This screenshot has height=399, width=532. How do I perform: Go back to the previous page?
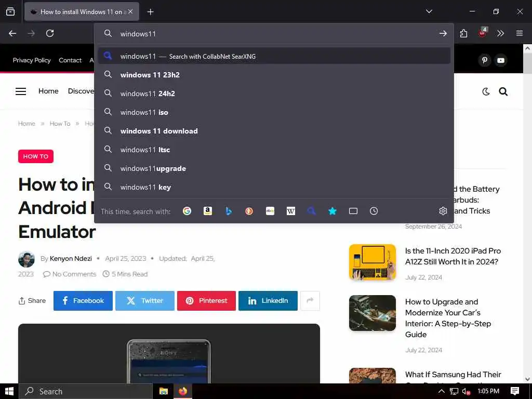[x=12, y=33]
